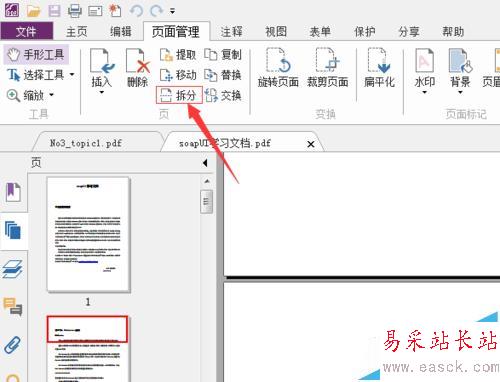Viewport: 500px width, 382px height.
Task: Open the 保护 ribbon tab
Action: [x=365, y=32]
